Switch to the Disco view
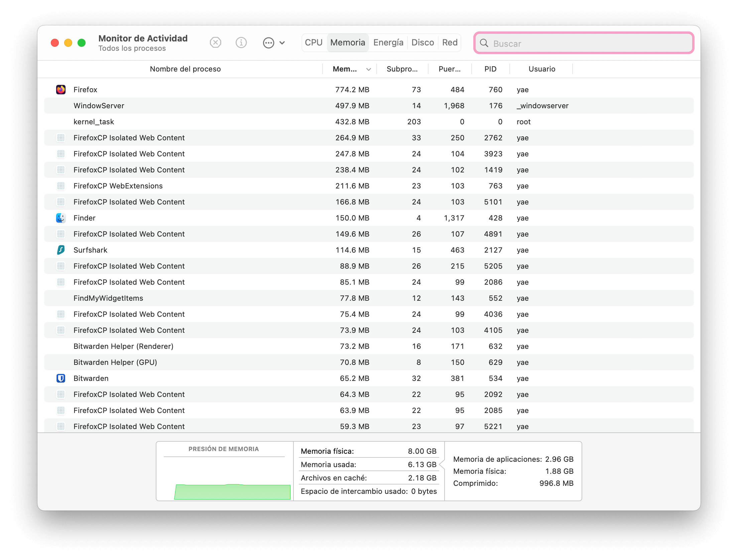 422,42
